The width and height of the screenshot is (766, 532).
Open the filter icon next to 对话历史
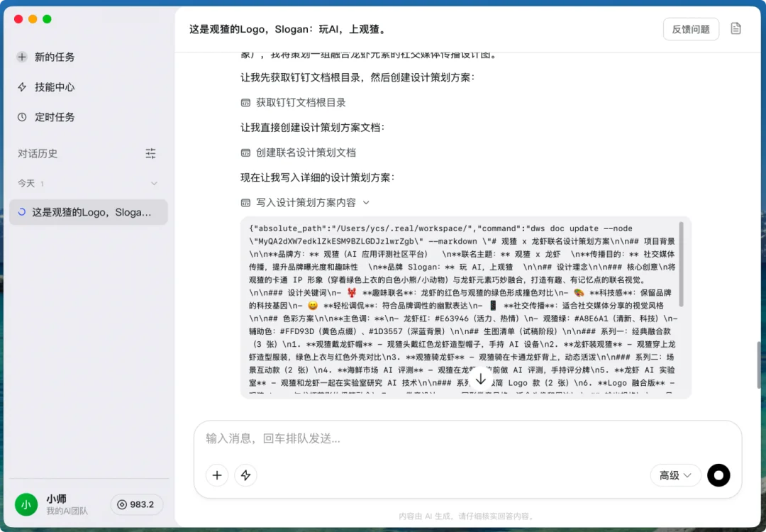(150, 153)
